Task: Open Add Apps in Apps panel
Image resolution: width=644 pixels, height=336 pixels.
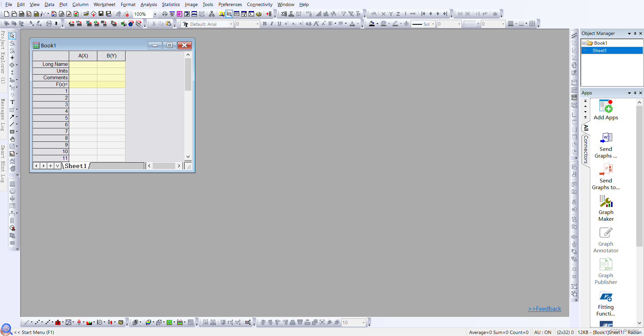Action: (x=606, y=110)
